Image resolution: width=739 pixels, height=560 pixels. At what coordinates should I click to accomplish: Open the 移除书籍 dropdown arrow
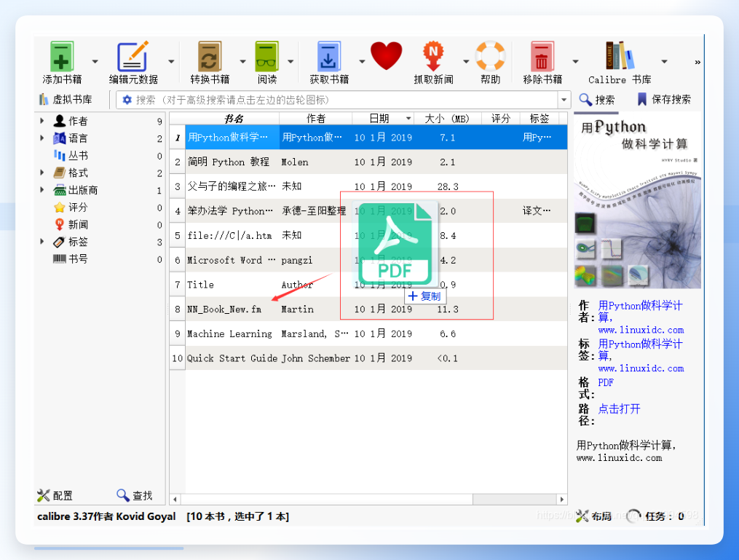click(x=575, y=62)
